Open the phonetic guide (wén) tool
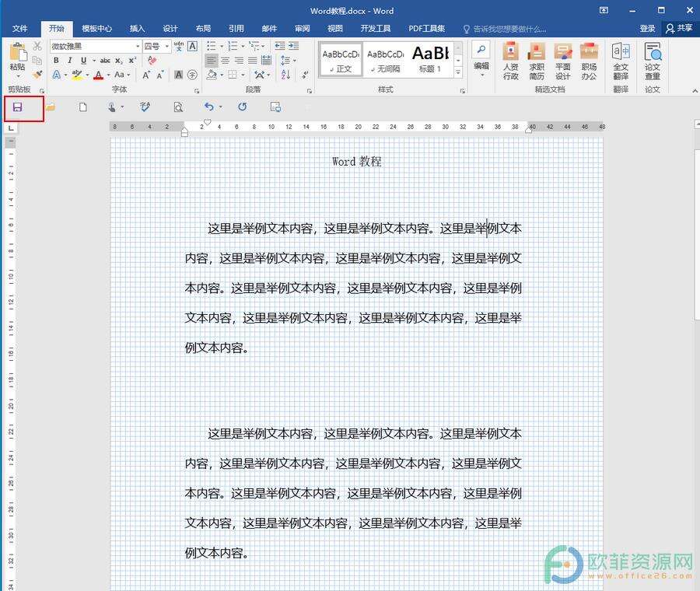Image resolution: width=700 pixels, height=591 pixels. pyautogui.click(x=179, y=46)
